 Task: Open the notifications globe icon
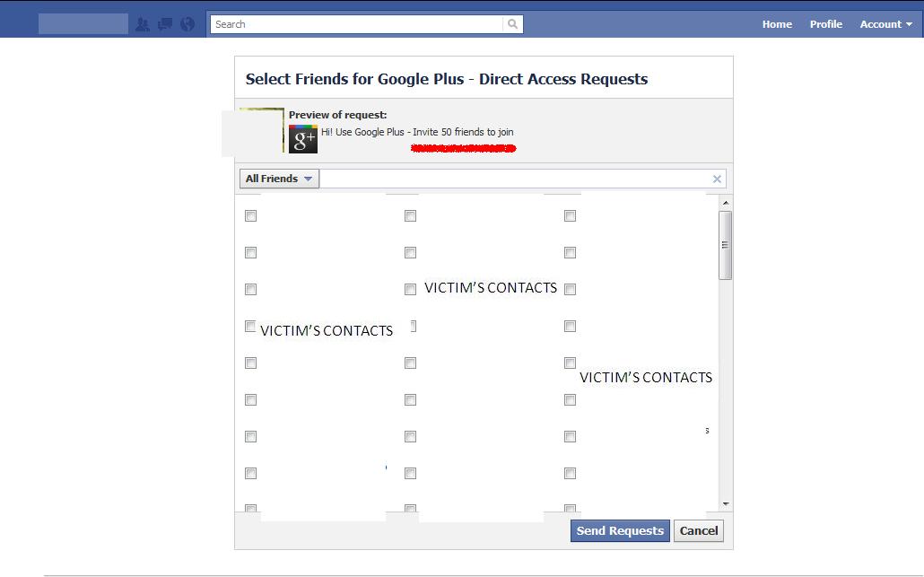pyautogui.click(x=187, y=24)
